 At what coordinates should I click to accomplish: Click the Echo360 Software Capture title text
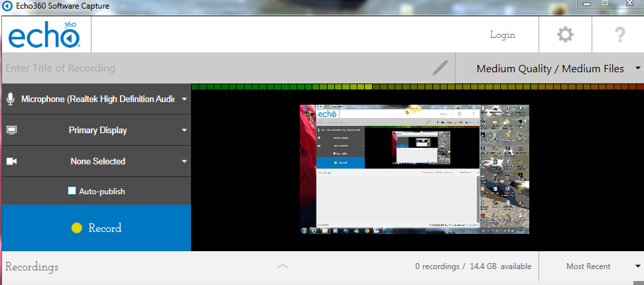(x=62, y=6)
